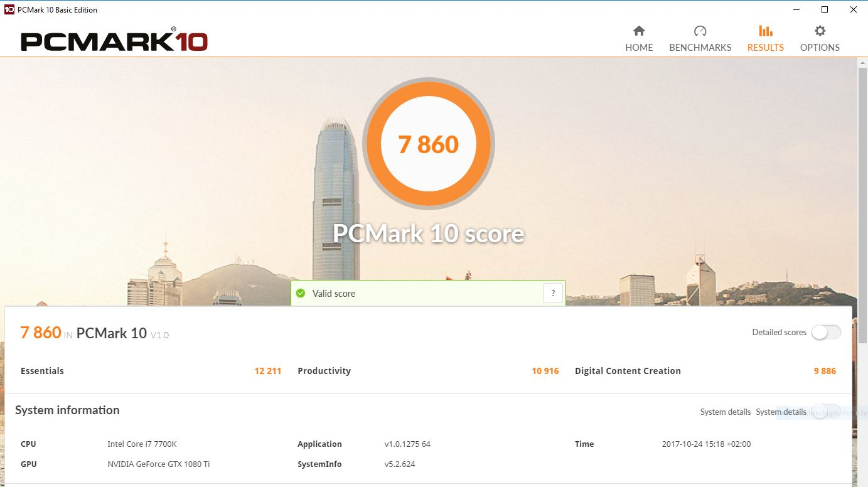Screen dimensions: 868x487
Task: Click the Digital Content Creation label
Action: (628, 371)
